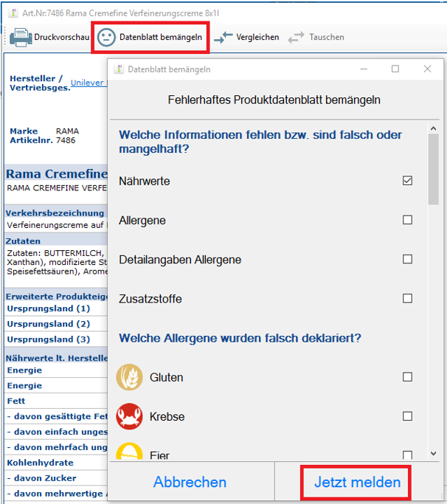Viewport: 447px width, 504px height.
Task: Click the Krebse crab allergen icon
Action: pos(130,416)
